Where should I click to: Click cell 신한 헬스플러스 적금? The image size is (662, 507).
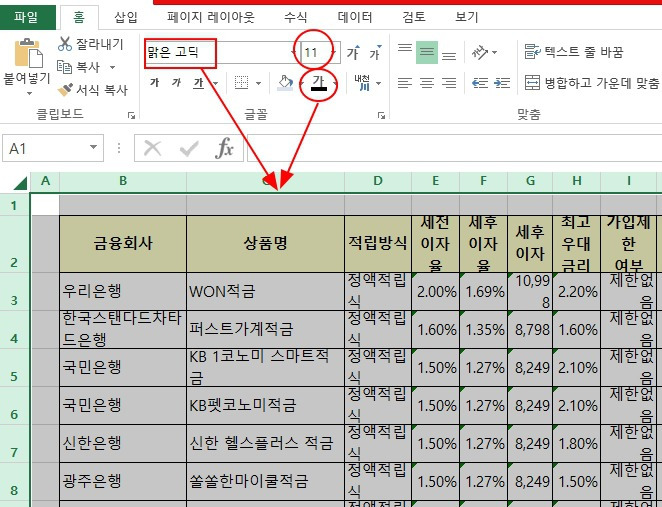pyautogui.click(x=266, y=443)
